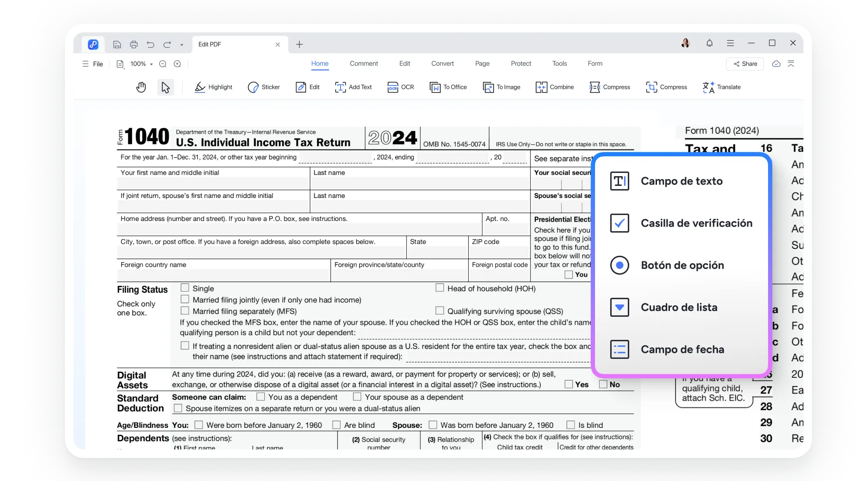This screenshot has height=481, width=868.
Task: Switch to the Form tab
Action: pos(595,63)
